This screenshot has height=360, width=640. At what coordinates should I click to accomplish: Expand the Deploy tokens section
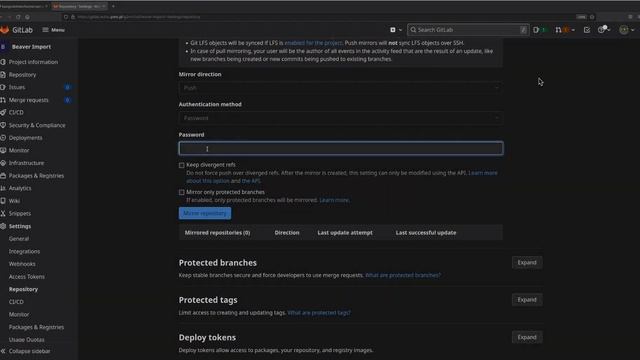[527, 337]
